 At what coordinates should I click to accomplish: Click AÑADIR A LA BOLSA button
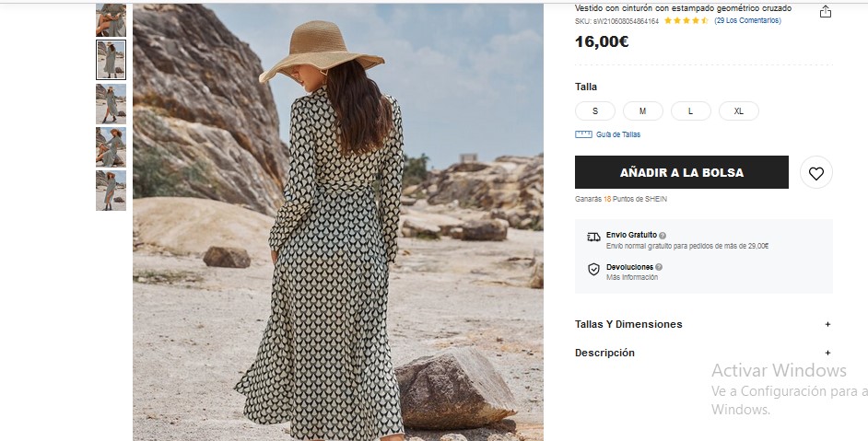click(682, 172)
